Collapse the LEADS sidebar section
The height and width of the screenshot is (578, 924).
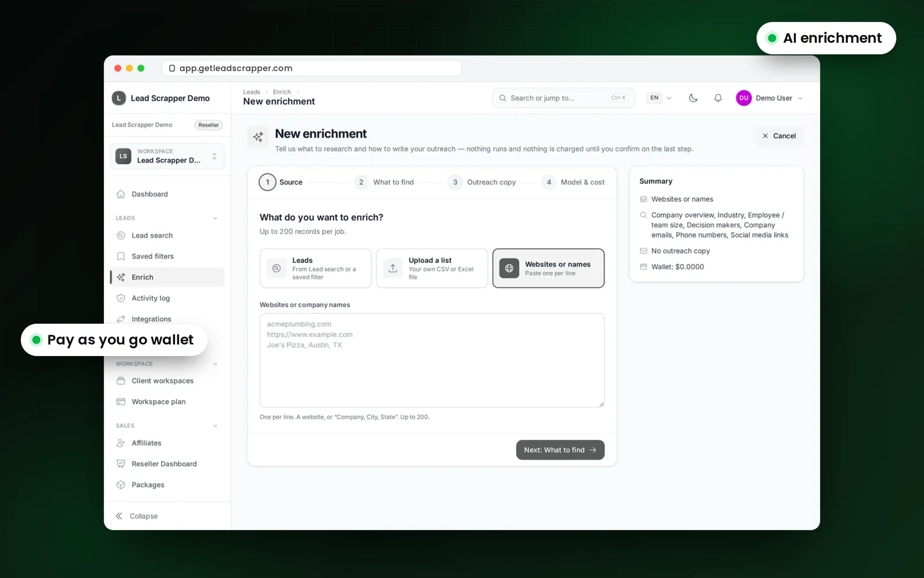215,218
